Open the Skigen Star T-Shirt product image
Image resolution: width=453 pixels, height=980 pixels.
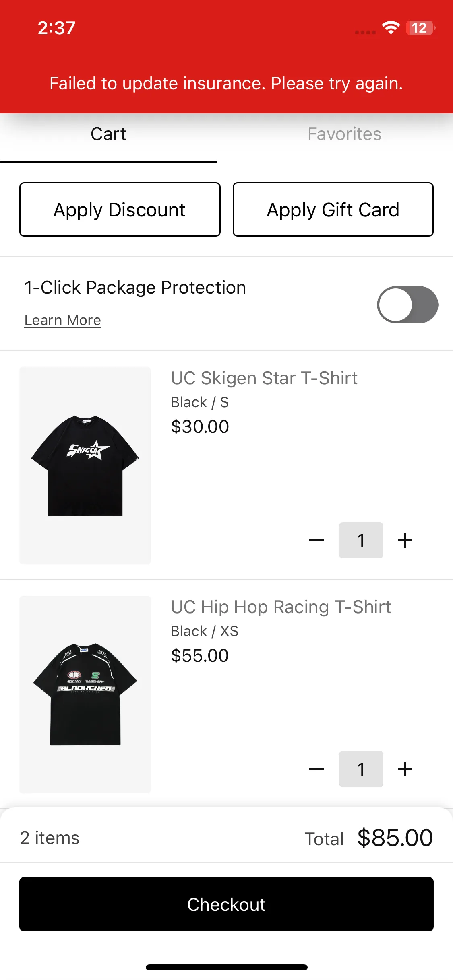pos(85,465)
